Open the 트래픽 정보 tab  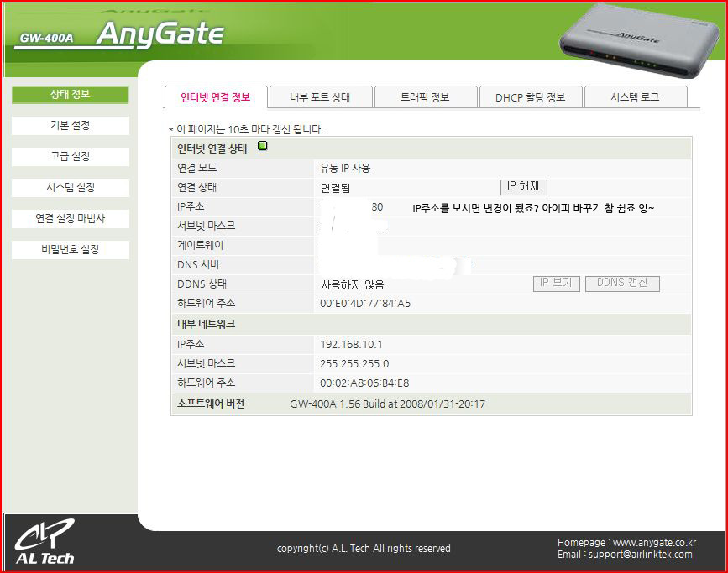pos(425,97)
